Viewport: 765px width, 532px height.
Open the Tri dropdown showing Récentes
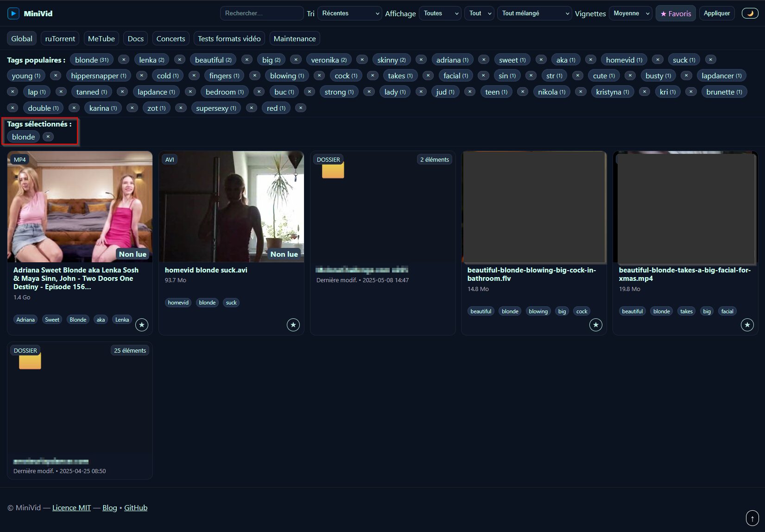pos(350,13)
